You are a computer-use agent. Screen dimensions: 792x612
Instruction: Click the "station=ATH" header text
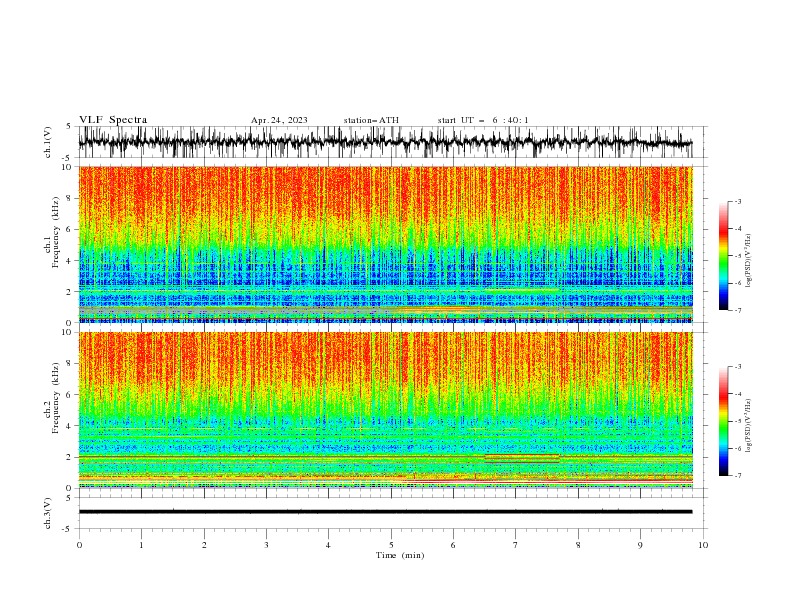tap(371, 120)
